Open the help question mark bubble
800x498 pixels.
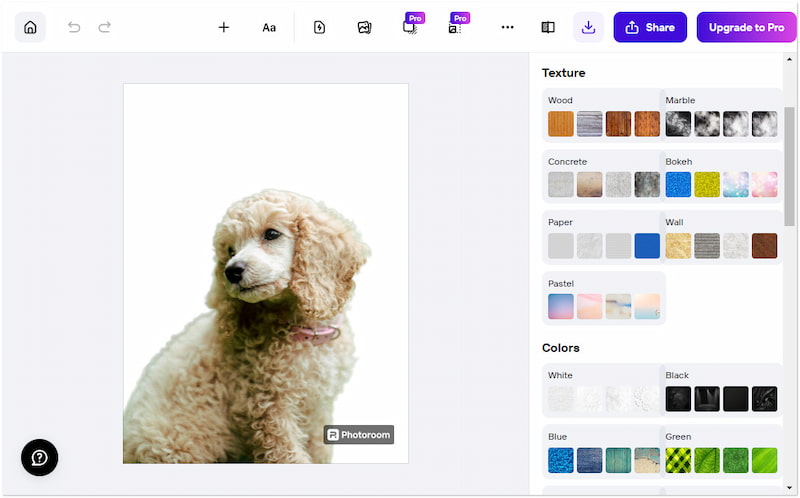39,457
